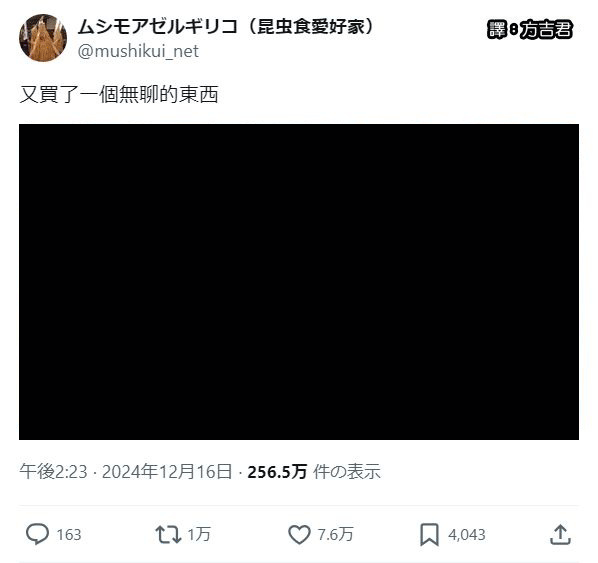Click the 1万 retweet count
Image resolution: width=598 pixels, height=563 pixels.
pyautogui.click(x=199, y=534)
